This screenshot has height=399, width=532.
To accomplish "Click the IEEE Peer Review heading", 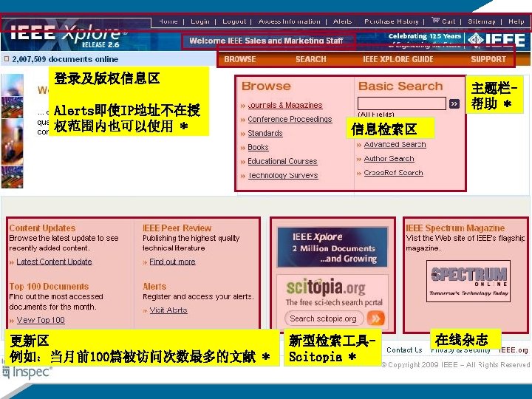I will click(x=177, y=228).
